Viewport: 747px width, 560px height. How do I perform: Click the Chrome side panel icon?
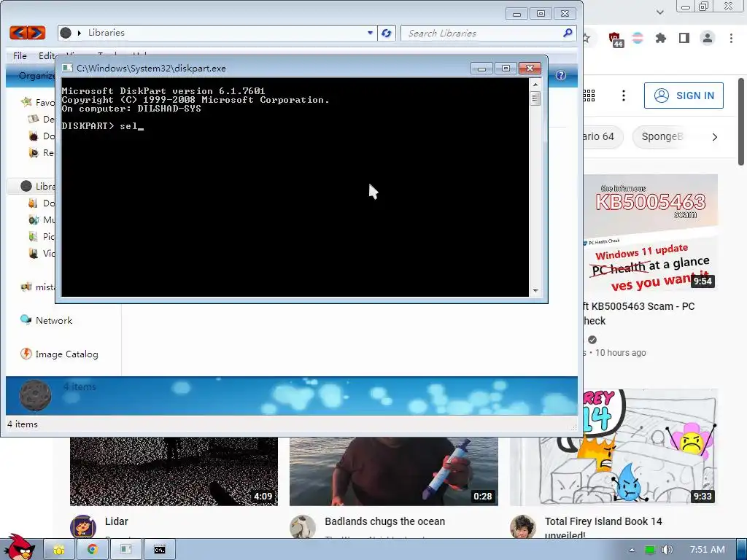[684, 38]
